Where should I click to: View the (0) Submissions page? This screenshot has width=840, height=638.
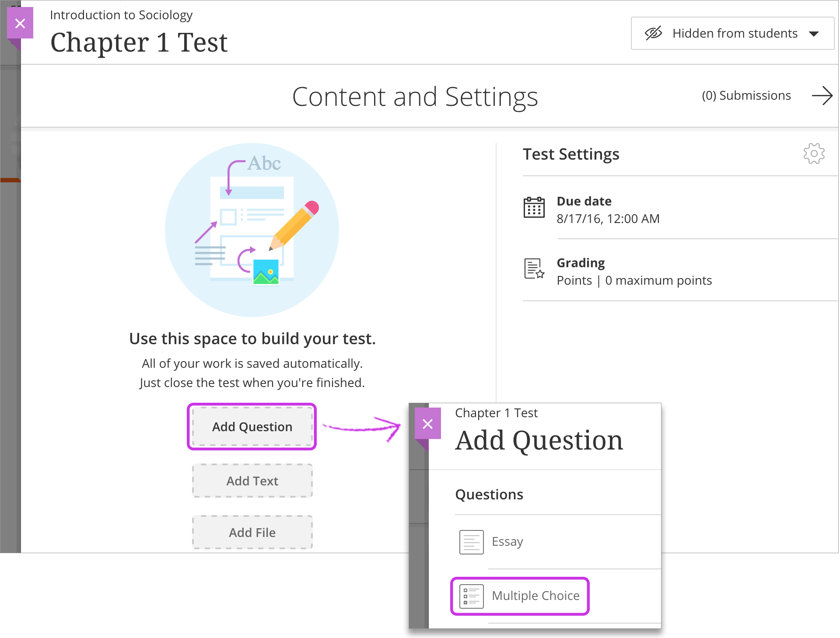(746, 95)
